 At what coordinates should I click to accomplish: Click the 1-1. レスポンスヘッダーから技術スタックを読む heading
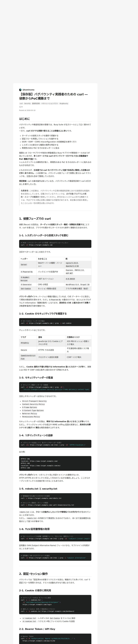[x=44, y=235]
